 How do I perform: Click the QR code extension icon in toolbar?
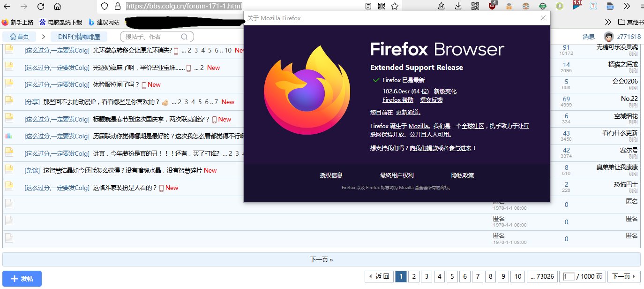pyautogui.click(x=475, y=6)
